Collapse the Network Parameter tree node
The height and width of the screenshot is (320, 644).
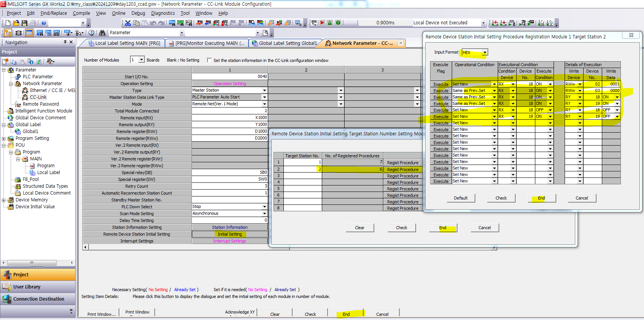[x=11, y=84]
